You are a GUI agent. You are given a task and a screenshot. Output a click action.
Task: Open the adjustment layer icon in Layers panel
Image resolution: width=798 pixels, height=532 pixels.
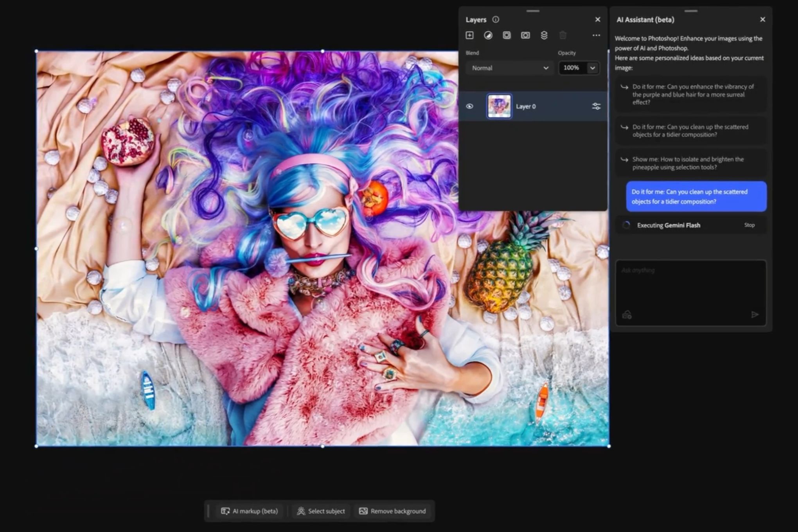coord(488,35)
